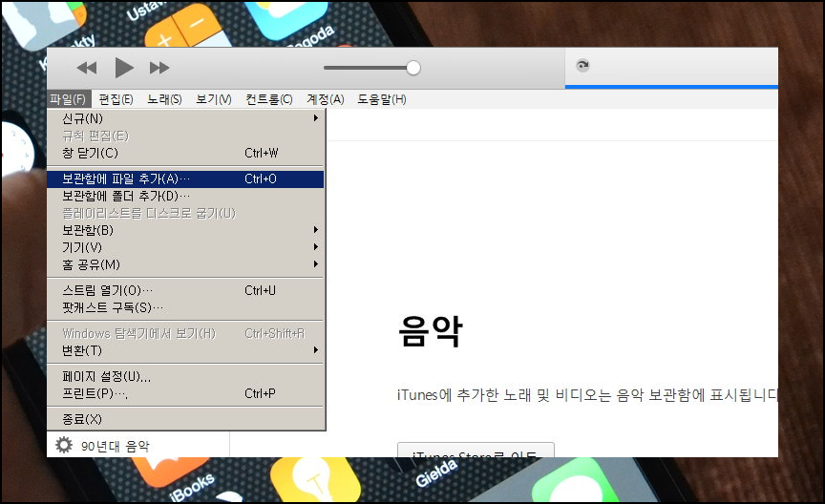Select 창 닫기(C) menu entry
Viewport: 825px width, 504px height.
[185, 153]
